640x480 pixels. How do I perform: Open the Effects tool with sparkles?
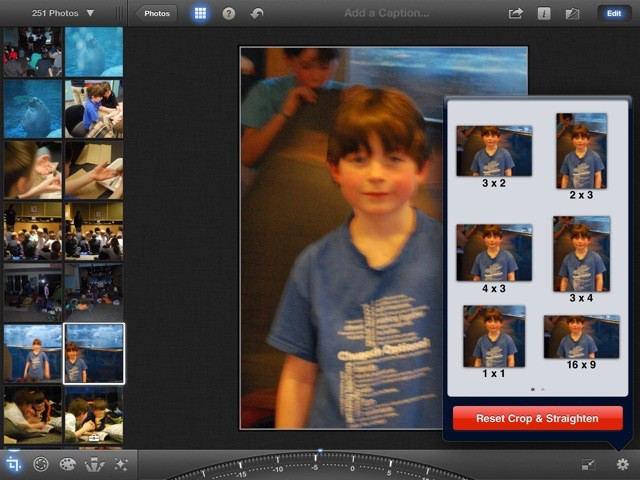(x=122, y=464)
